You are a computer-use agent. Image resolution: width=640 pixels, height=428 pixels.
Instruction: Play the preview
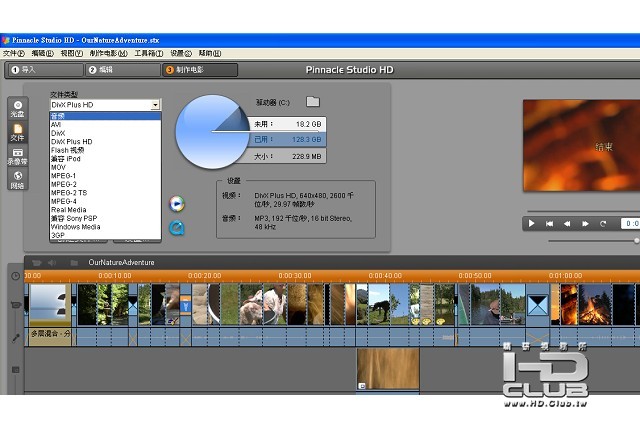[531, 224]
